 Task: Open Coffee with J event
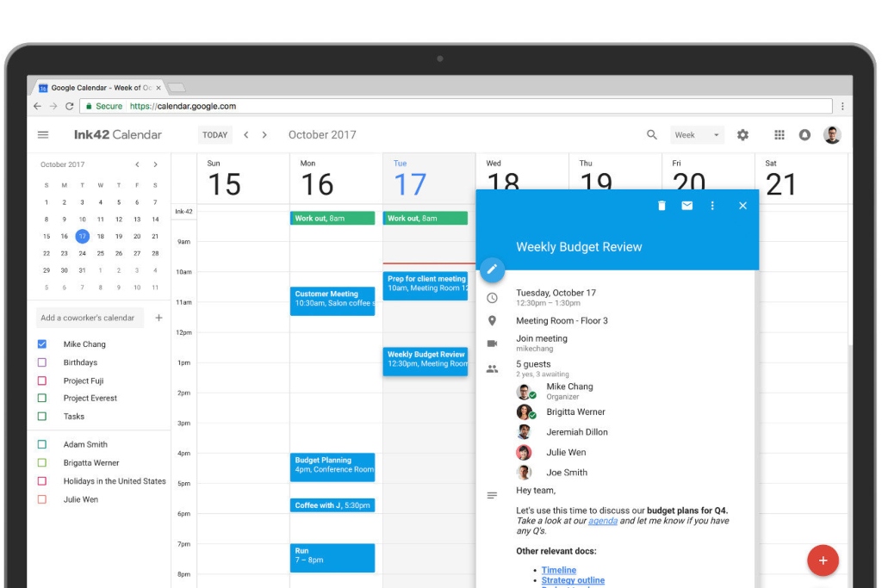click(332, 505)
